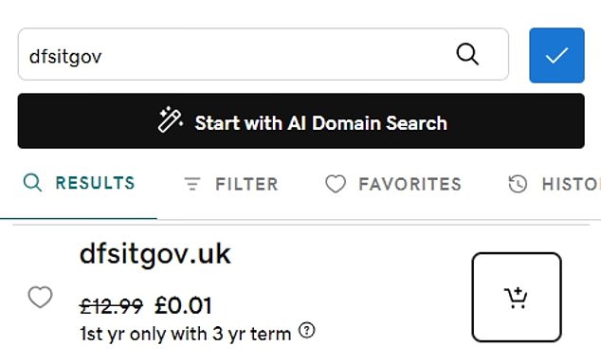Click the Favorites tab heart icon
601x364 pixels.
[336, 184]
